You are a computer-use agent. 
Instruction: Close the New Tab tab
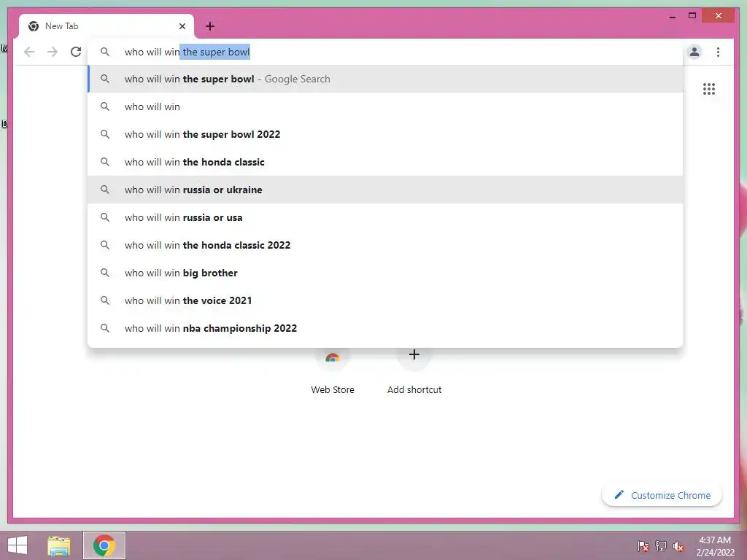click(182, 26)
